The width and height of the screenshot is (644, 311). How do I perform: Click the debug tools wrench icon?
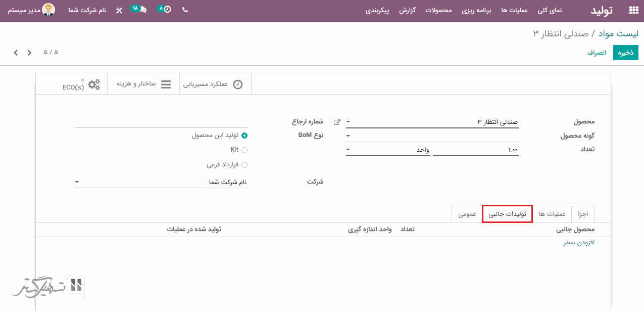point(119,11)
